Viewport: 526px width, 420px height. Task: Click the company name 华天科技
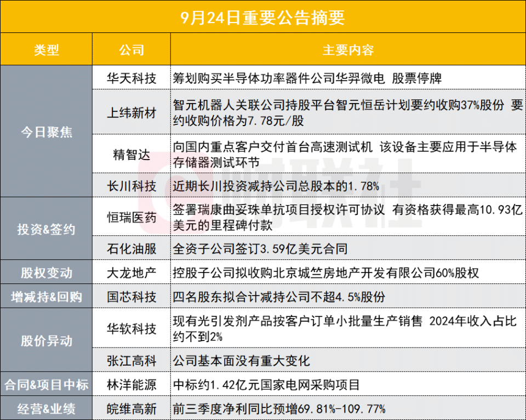[131, 78]
